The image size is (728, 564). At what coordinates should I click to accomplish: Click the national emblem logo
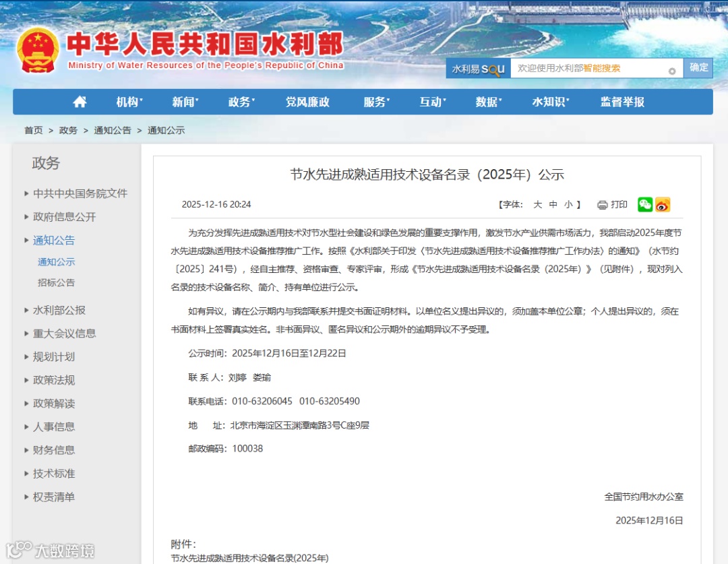pyautogui.click(x=38, y=50)
